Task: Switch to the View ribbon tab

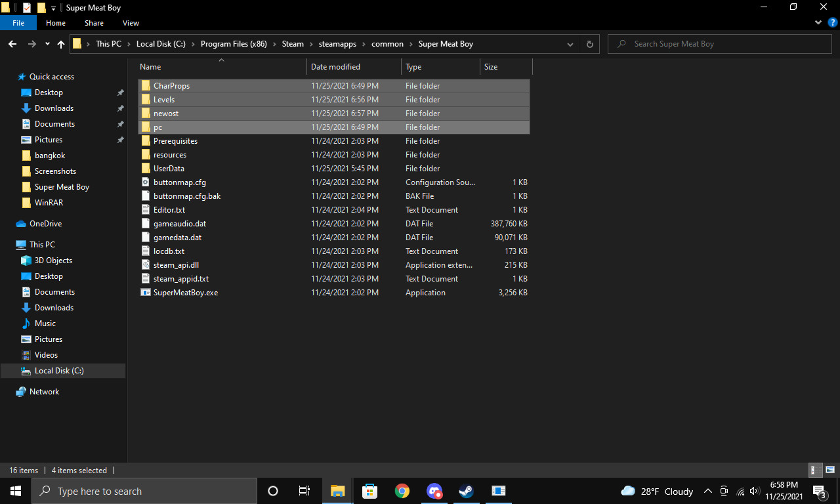Action: (131, 23)
